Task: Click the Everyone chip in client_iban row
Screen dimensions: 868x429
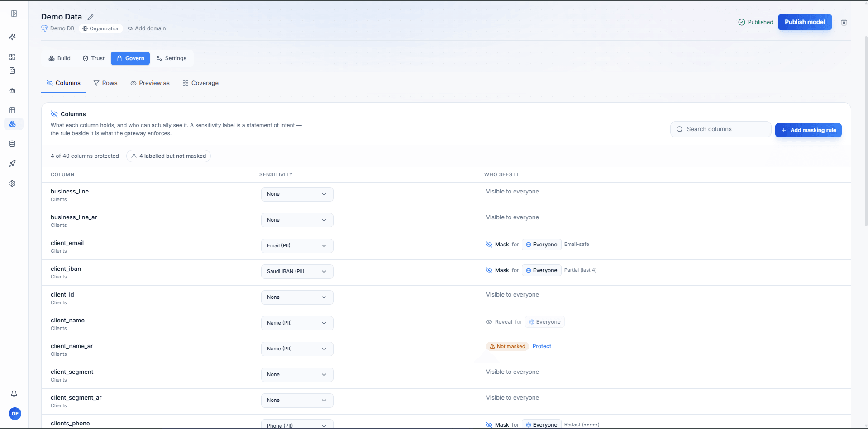Action: (x=542, y=270)
